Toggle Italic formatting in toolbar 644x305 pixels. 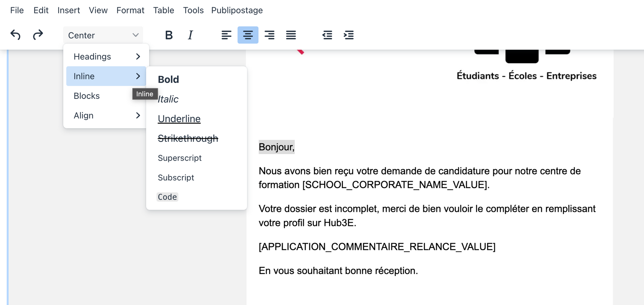(190, 35)
